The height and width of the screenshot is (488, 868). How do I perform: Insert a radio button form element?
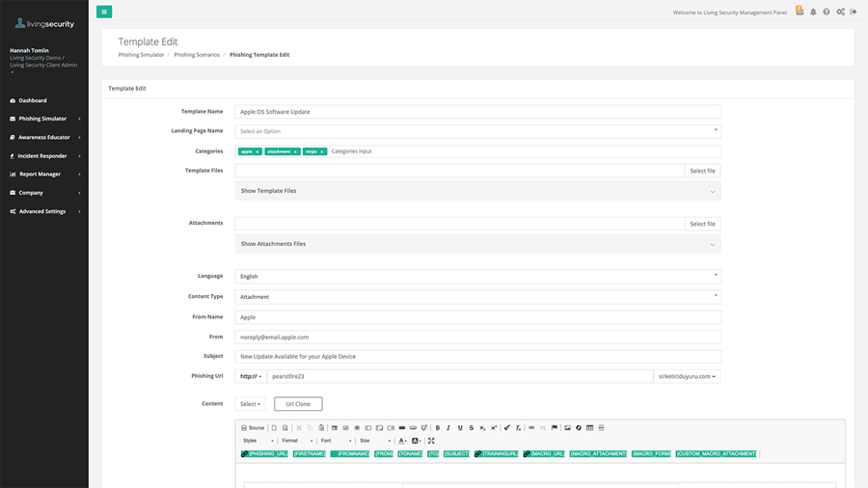[357, 427]
